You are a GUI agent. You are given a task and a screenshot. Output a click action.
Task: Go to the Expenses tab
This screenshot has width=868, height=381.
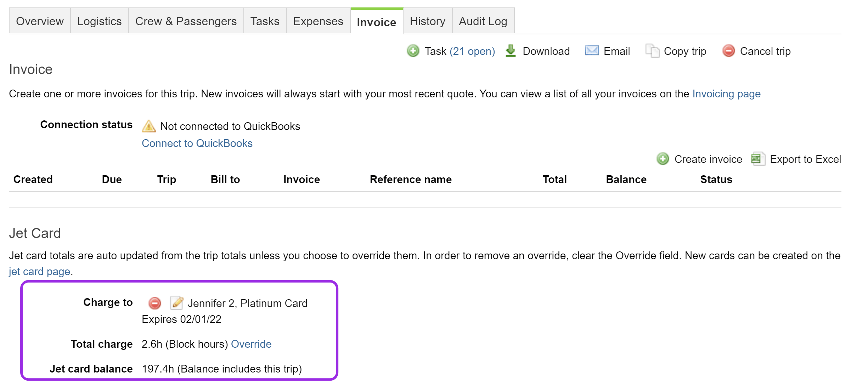318,21
